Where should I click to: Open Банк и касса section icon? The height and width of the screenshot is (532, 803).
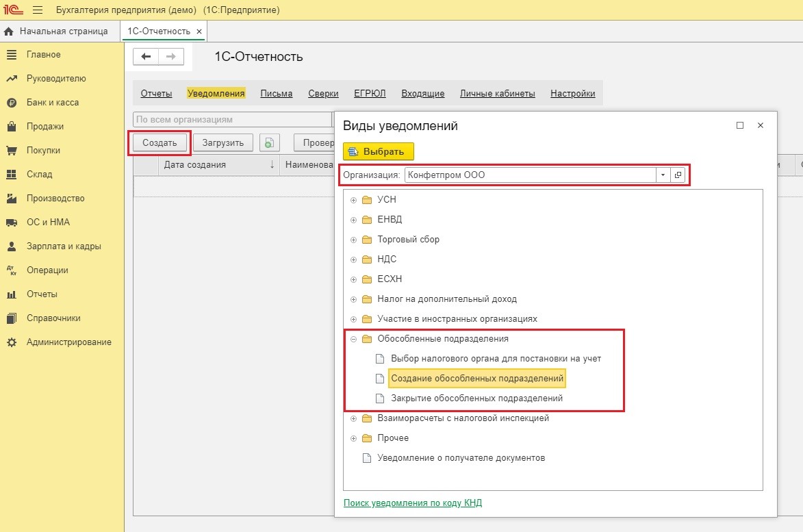pos(11,103)
